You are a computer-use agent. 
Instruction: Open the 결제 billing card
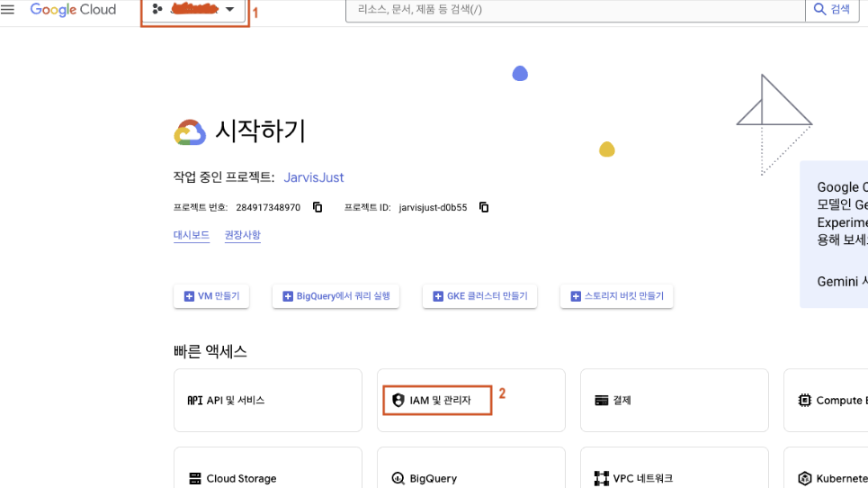(675, 401)
